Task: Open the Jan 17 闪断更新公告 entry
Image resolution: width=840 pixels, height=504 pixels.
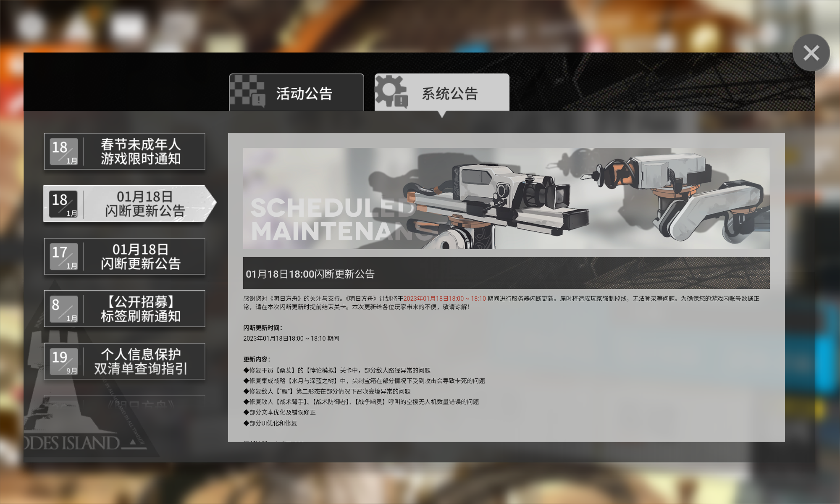Action: (125, 256)
